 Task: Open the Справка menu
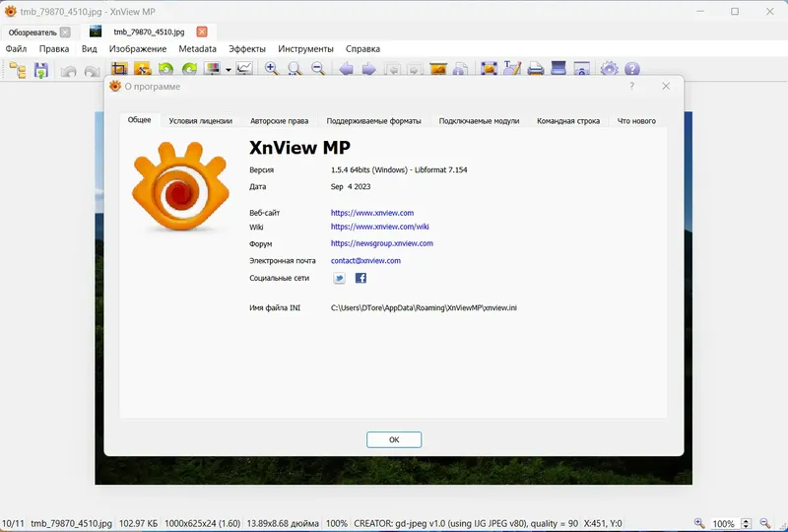click(x=362, y=49)
